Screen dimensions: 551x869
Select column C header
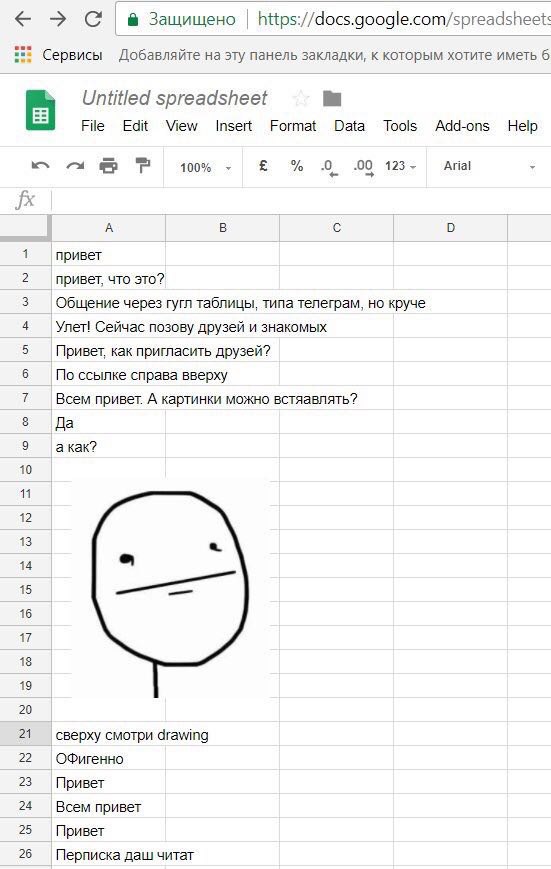(336, 228)
